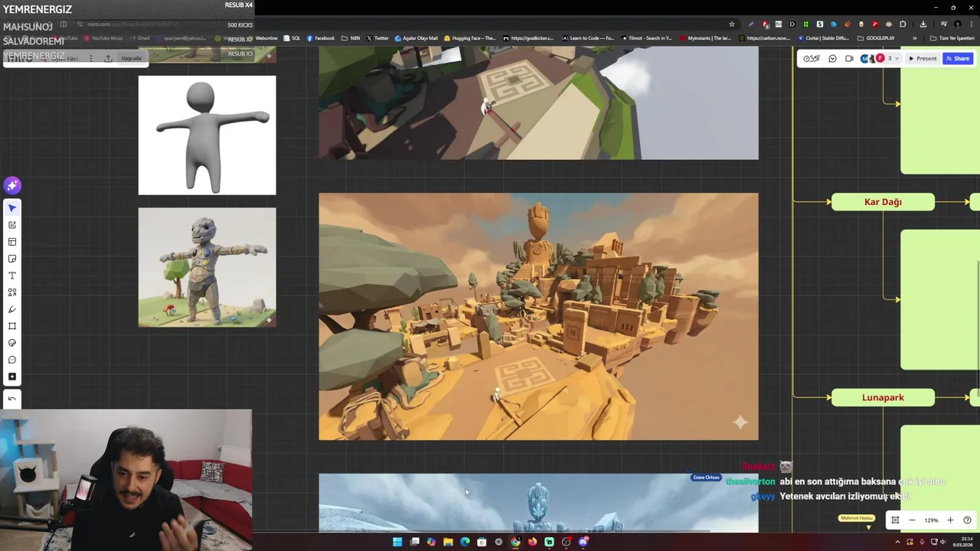Open the AI create tool below cursor

click(x=11, y=225)
